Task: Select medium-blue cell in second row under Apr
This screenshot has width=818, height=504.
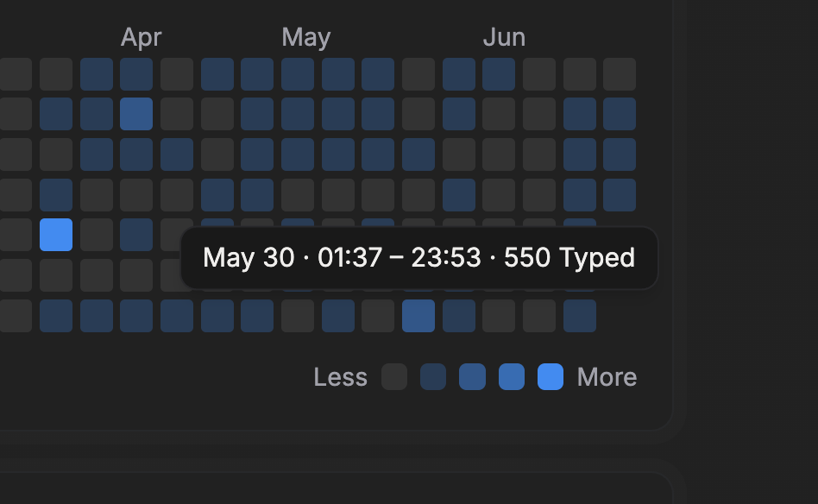Action: pyautogui.click(x=136, y=114)
